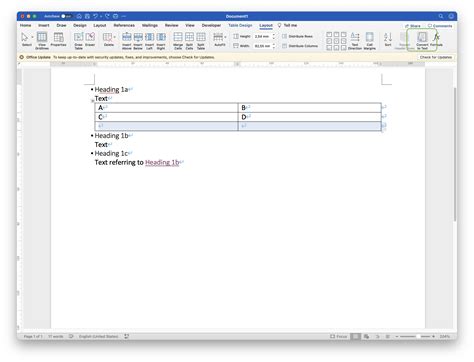474x362 pixels.
Task: Align cell content top left
Action: tap(329, 34)
